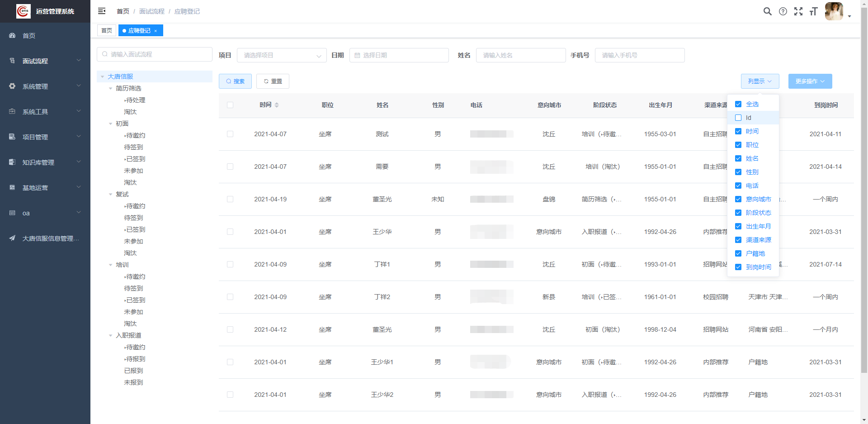Adjust font size with the TT icon
This screenshot has width=868, height=424.
click(x=814, y=11)
